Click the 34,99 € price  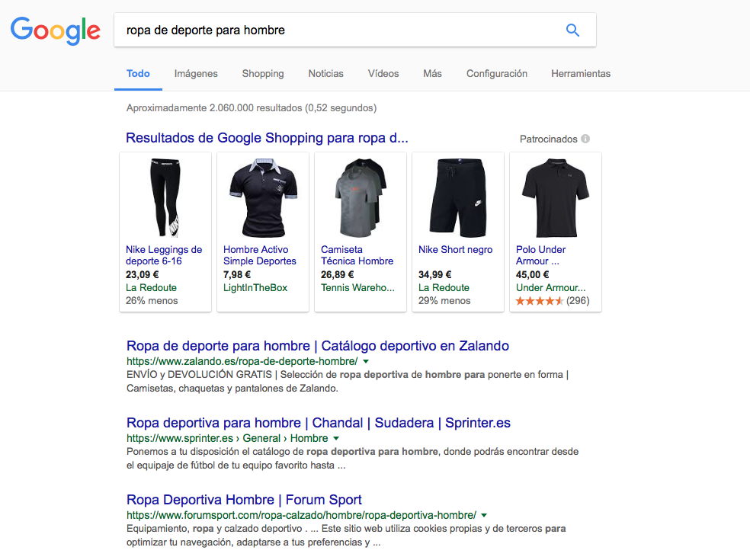[434, 275]
